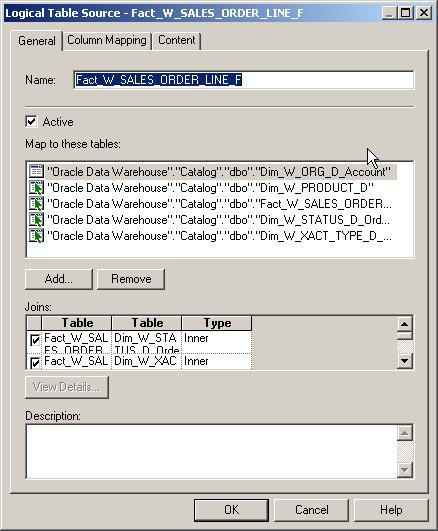Viewport: 438px width, 531px height.
Task: Select the Dim_W_STATUS_D_Ord table entry
Action: point(218,220)
